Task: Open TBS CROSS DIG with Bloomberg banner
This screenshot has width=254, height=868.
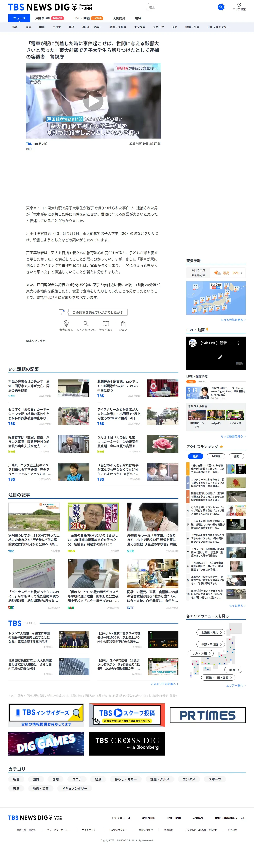Action: [127, 744]
